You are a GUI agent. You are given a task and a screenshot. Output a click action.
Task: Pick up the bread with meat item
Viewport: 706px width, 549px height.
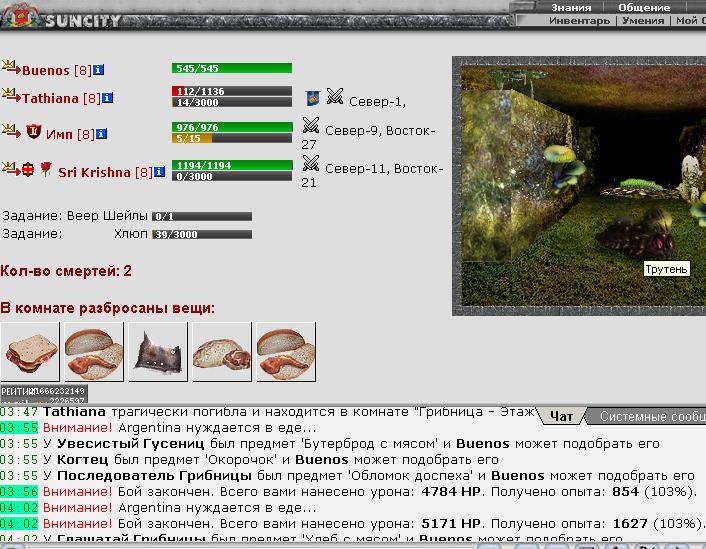point(222,352)
